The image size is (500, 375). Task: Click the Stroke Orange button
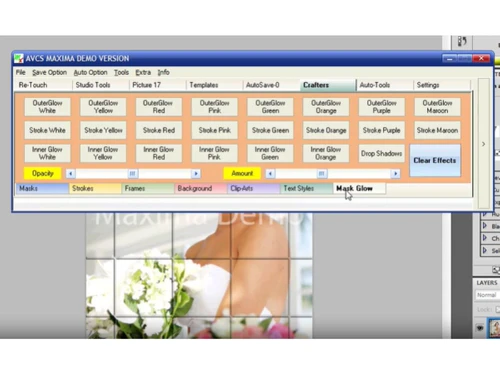point(326,130)
